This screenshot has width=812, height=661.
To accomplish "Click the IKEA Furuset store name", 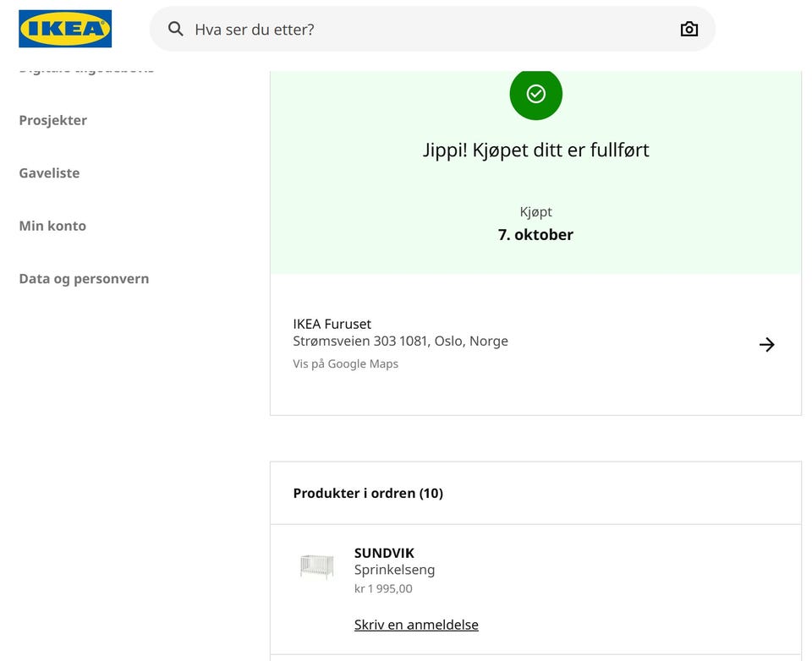I will (x=332, y=324).
